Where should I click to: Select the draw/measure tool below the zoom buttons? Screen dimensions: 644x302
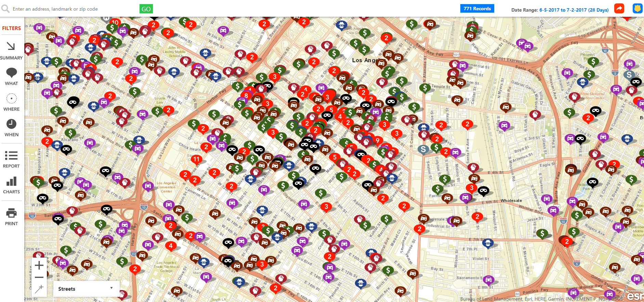(x=39, y=289)
